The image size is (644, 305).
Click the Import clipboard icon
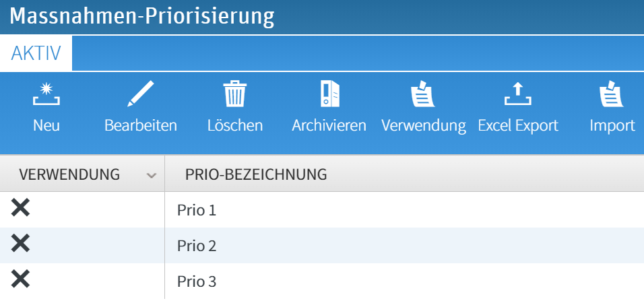(x=612, y=94)
